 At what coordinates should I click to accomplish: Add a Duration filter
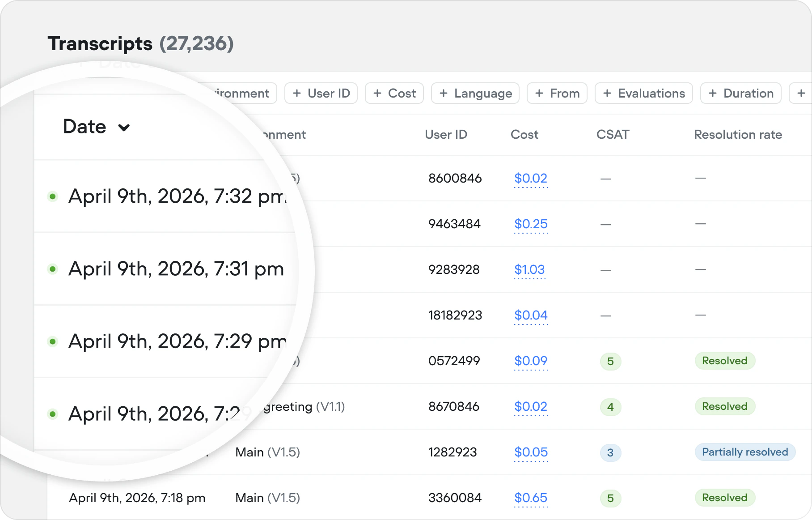click(x=740, y=93)
